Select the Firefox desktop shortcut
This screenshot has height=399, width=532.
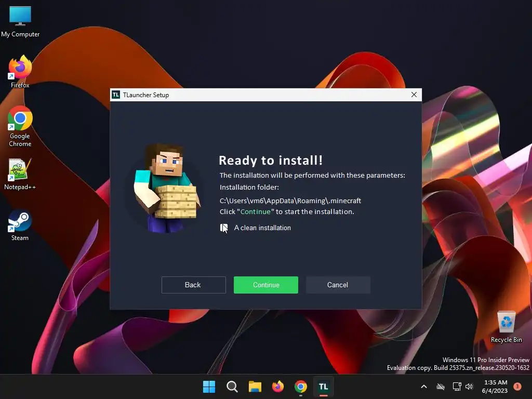[20, 72]
